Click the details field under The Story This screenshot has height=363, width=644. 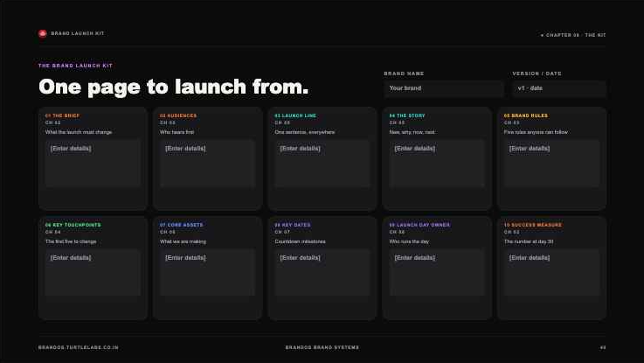tap(437, 164)
